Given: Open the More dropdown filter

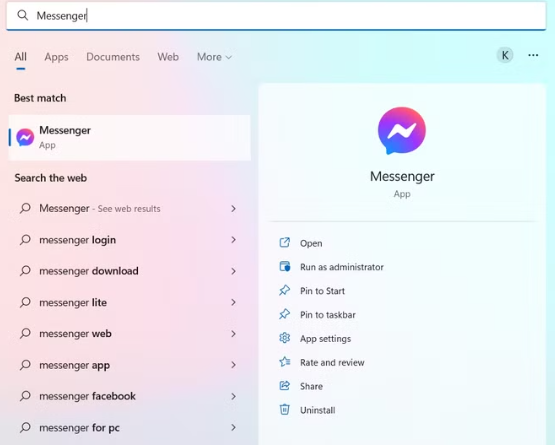Looking at the screenshot, I should [x=214, y=57].
